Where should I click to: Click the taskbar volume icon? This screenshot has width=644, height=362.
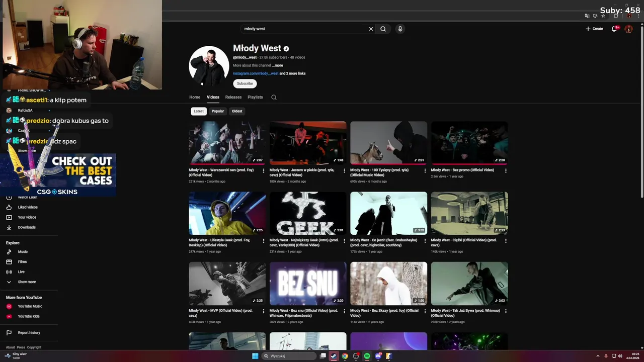click(620, 356)
